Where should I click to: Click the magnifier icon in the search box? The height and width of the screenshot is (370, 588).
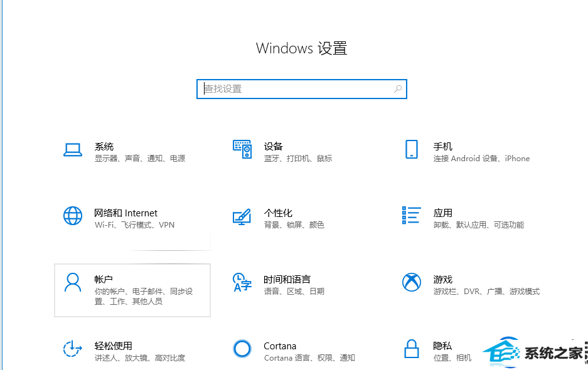tap(398, 89)
